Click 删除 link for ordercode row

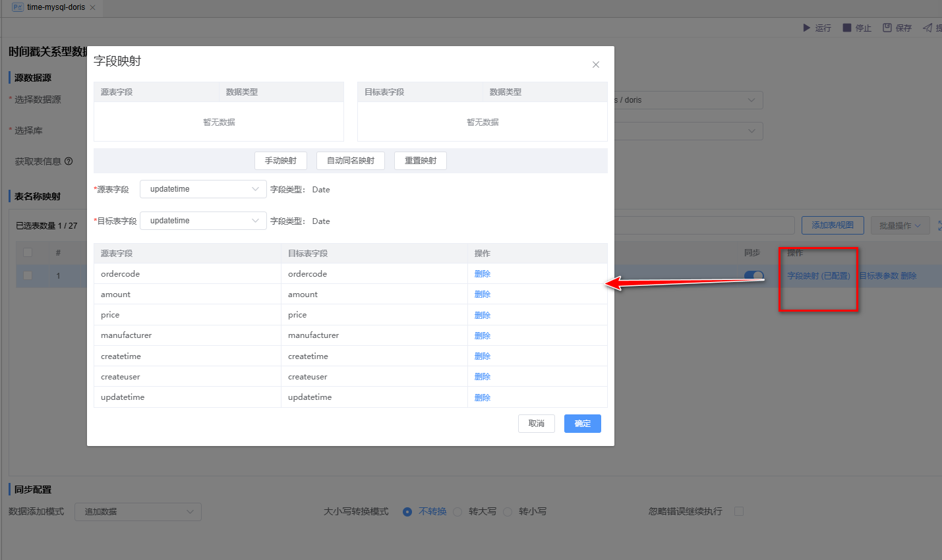coord(483,274)
